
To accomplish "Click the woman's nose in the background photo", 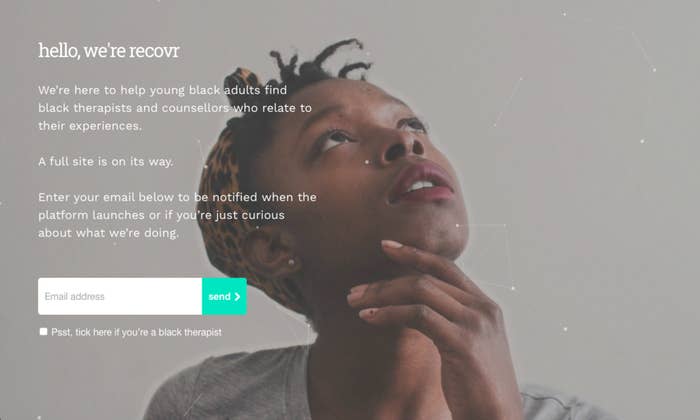I will (400, 145).
